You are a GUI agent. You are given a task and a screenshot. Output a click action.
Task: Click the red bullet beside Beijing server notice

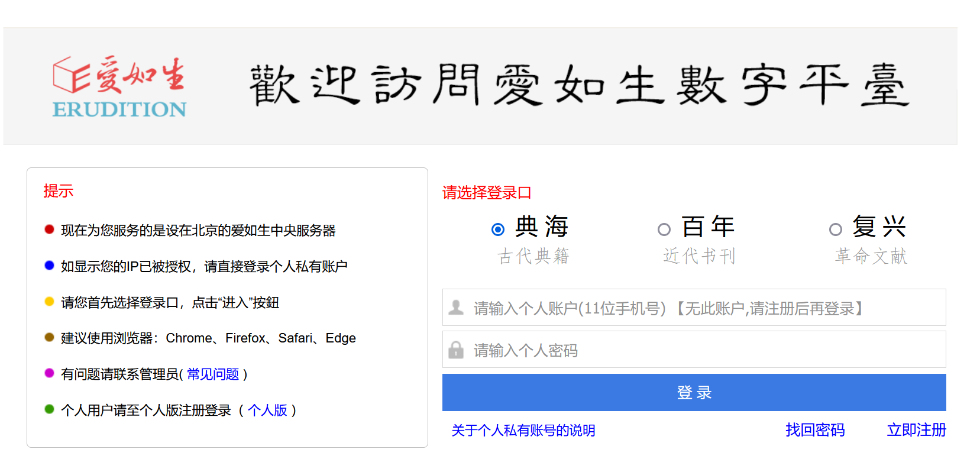[50, 229]
